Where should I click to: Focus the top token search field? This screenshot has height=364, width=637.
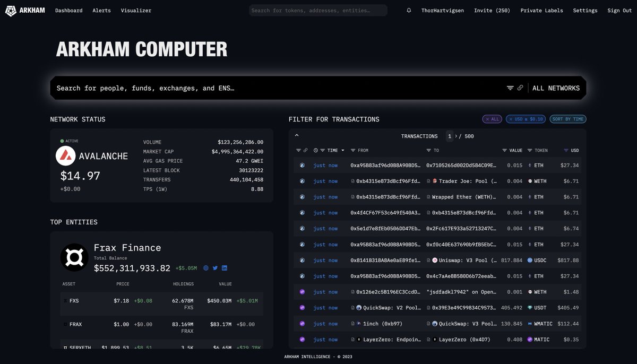coord(318,11)
